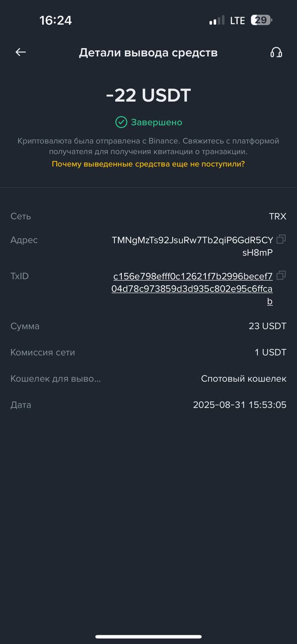
Task: Tap the home indicator bar at bottom
Action: pos(148,636)
